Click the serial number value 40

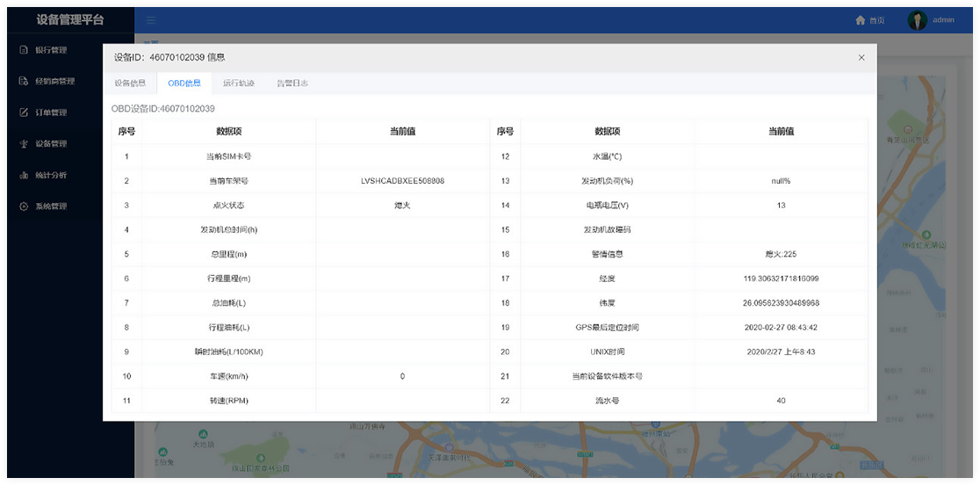tap(781, 401)
